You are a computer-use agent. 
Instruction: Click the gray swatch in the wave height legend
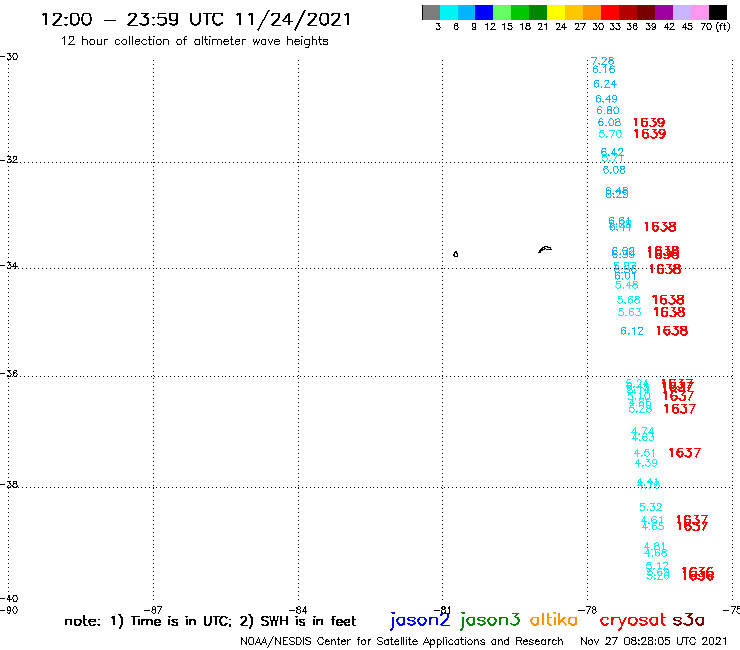(x=431, y=12)
